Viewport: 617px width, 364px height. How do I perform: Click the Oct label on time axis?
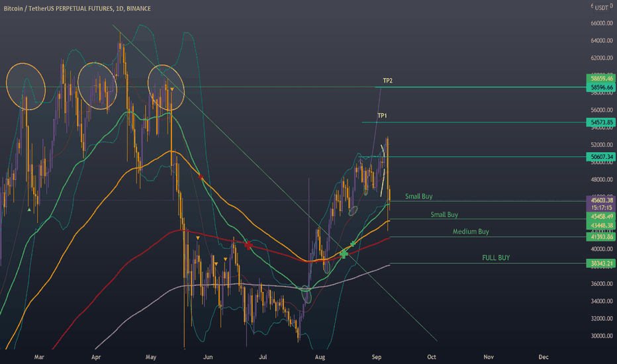[x=432, y=357]
